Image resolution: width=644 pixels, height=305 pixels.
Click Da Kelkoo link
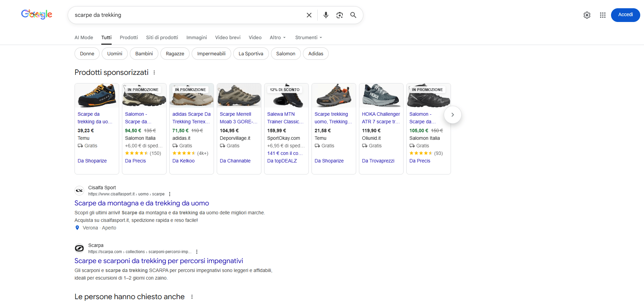(183, 161)
